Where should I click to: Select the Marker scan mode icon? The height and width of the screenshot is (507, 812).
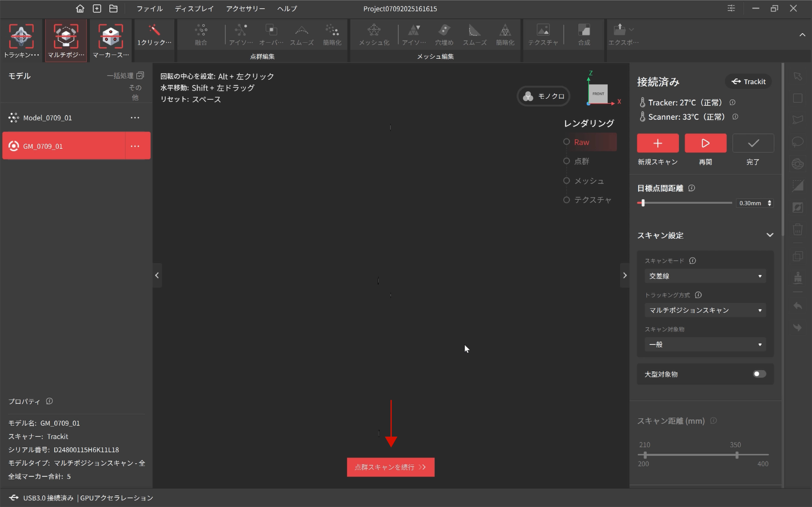[111, 36]
